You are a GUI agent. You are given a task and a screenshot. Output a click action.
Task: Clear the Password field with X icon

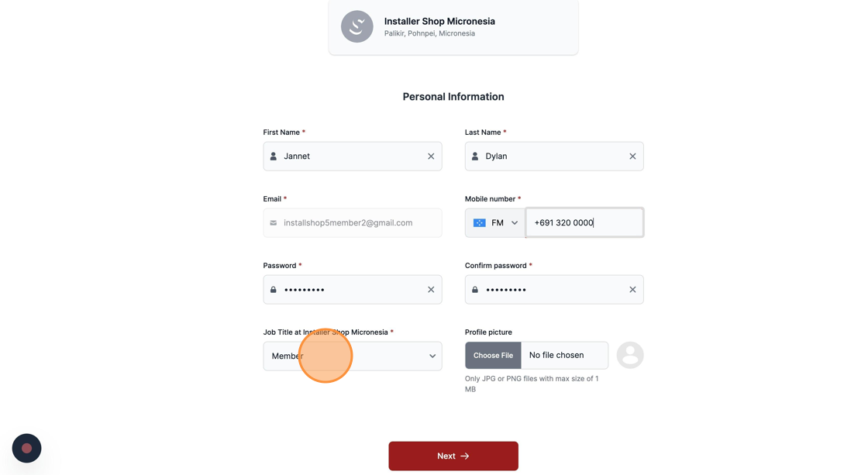(431, 290)
